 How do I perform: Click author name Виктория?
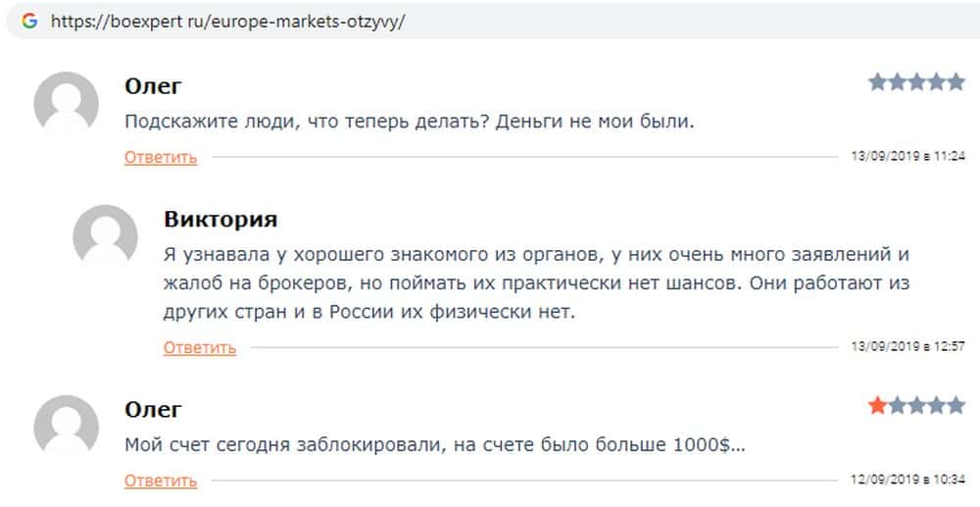(x=220, y=219)
